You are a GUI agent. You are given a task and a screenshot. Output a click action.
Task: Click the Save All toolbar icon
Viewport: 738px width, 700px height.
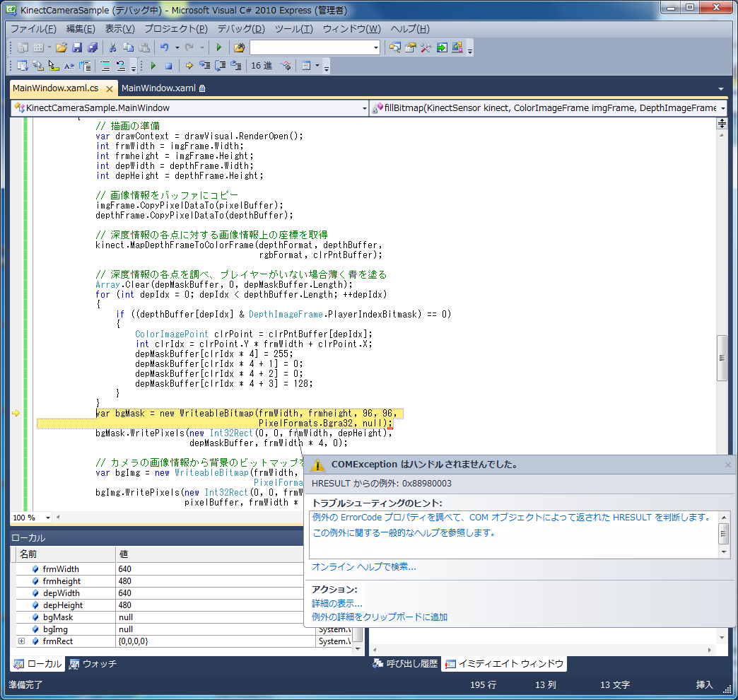pyautogui.click(x=92, y=47)
